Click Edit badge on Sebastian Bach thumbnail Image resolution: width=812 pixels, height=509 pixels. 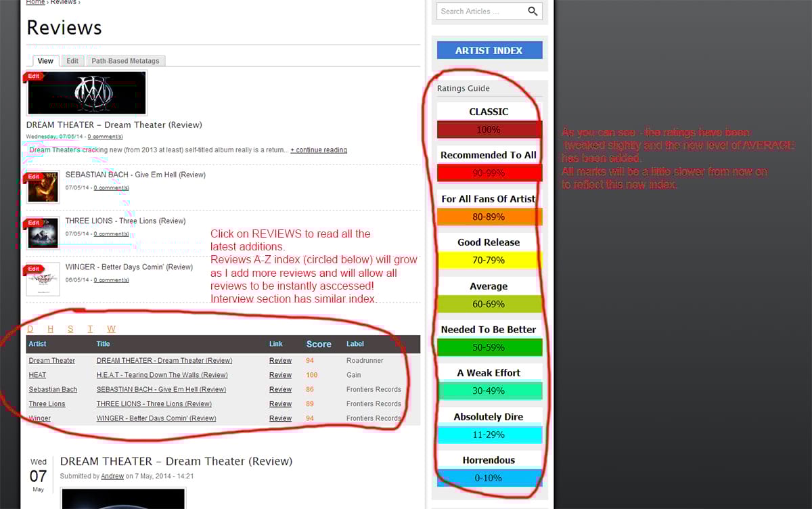[34, 177]
